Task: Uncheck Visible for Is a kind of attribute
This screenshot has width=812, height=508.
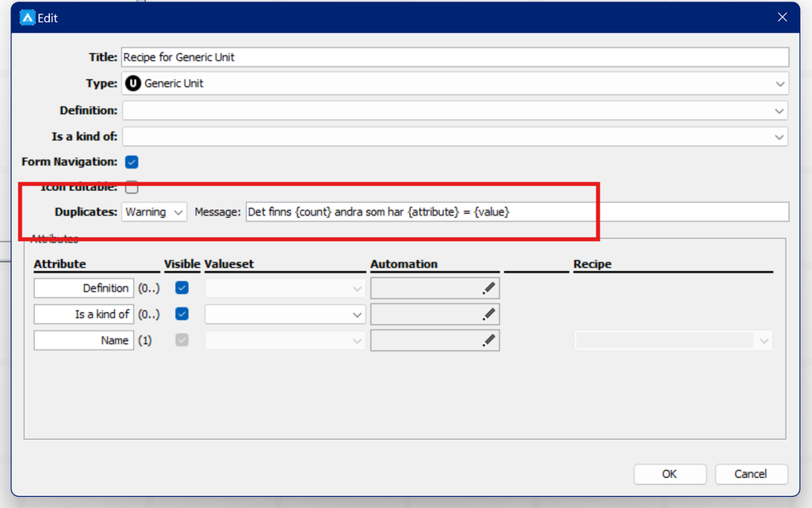Action: 182,314
